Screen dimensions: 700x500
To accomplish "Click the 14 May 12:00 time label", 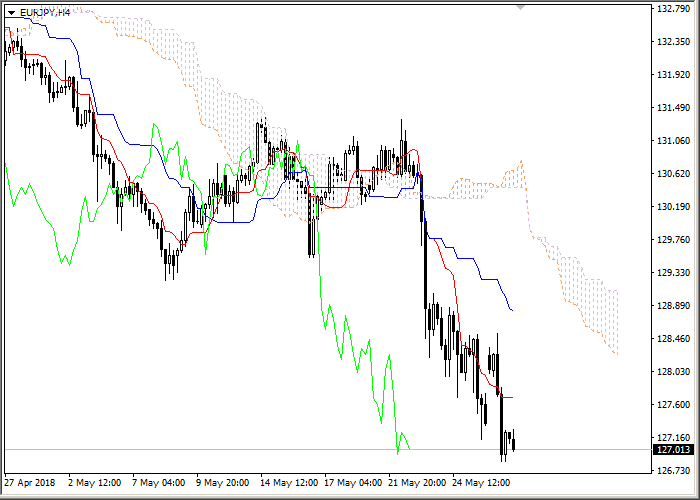I will (288, 483).
